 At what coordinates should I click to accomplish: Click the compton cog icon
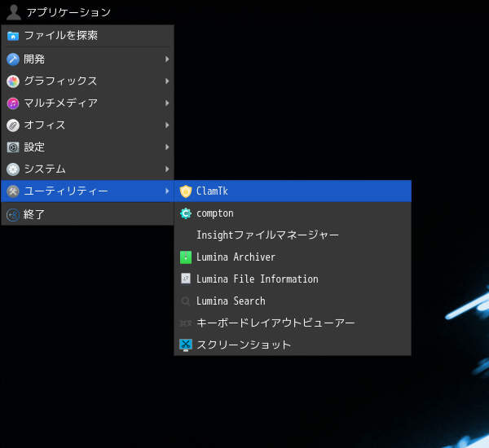[186, 213]
